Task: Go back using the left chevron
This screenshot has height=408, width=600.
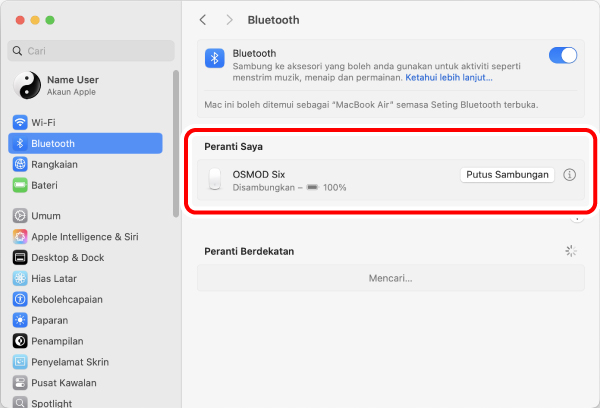Action: point(203,20)
